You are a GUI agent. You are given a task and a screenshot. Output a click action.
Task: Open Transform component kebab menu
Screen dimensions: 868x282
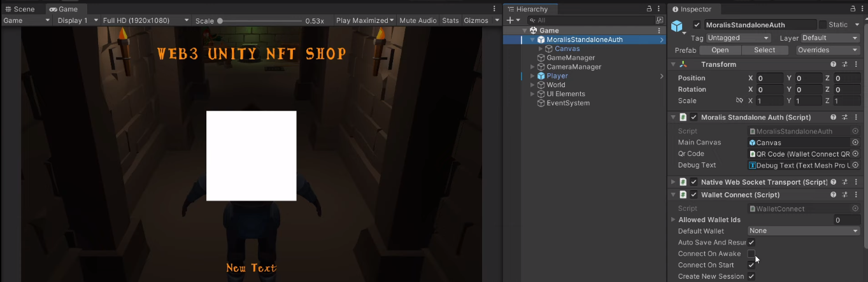point(855,64)
